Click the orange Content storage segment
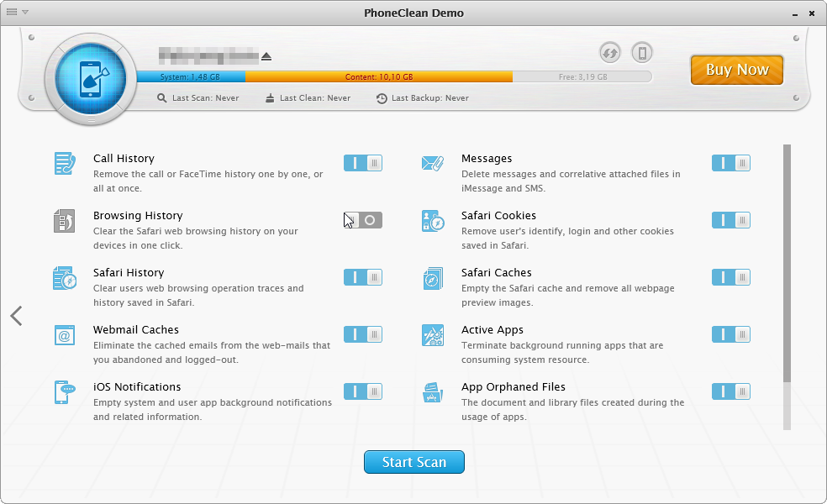Image resolution: width=827 pixels, height=504 pixels. (379, 77)
